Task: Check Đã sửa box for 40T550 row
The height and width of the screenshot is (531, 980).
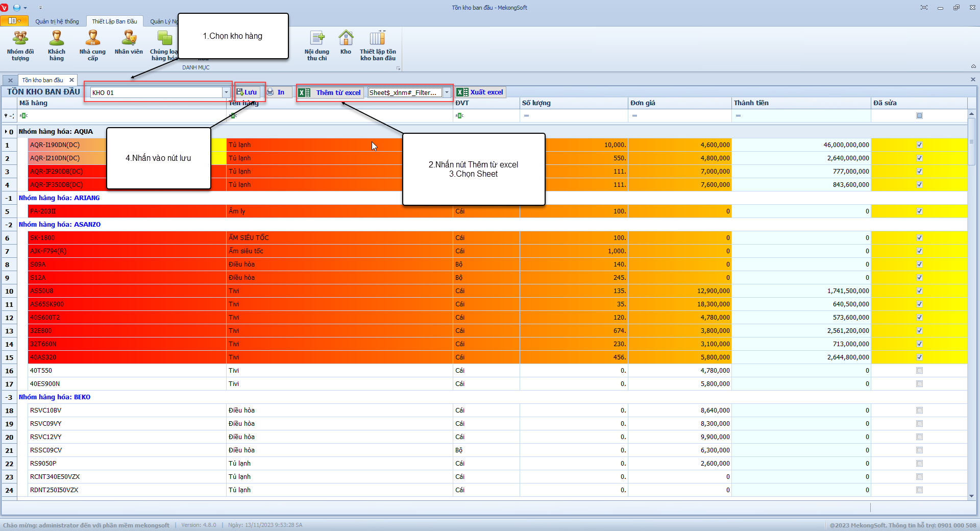Action: click(919, 371)
